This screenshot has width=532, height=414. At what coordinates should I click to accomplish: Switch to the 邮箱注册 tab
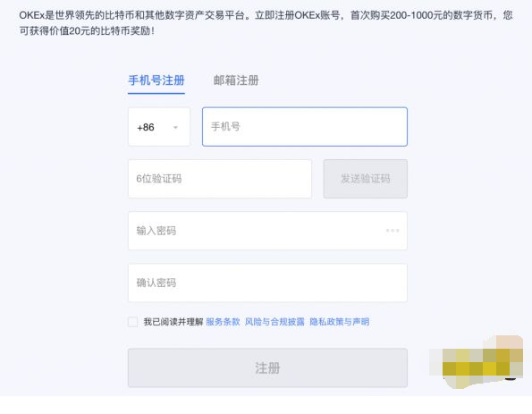pyautogui.click(x=236, y=80)
